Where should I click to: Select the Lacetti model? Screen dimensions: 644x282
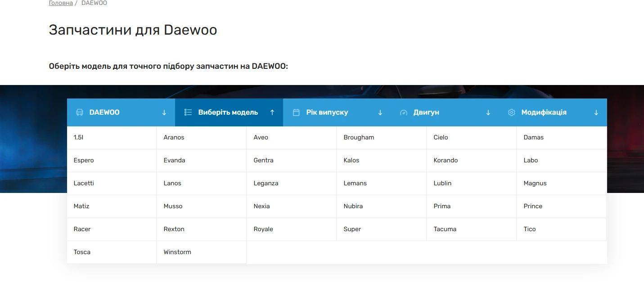tap(112, 184)
